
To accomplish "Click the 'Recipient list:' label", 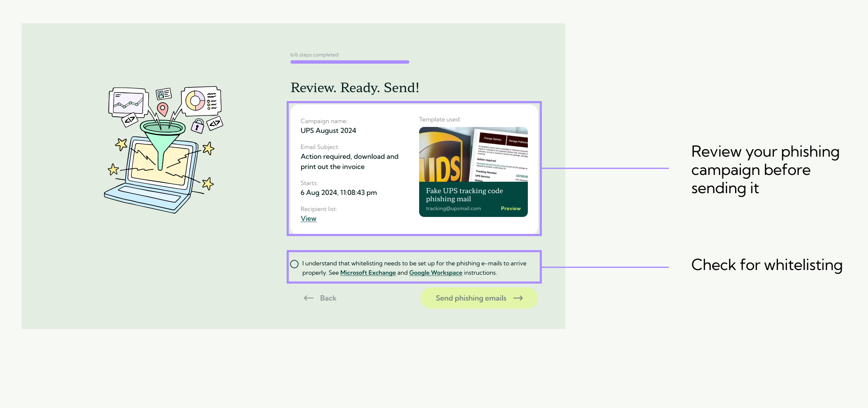I will pos(318,209).
